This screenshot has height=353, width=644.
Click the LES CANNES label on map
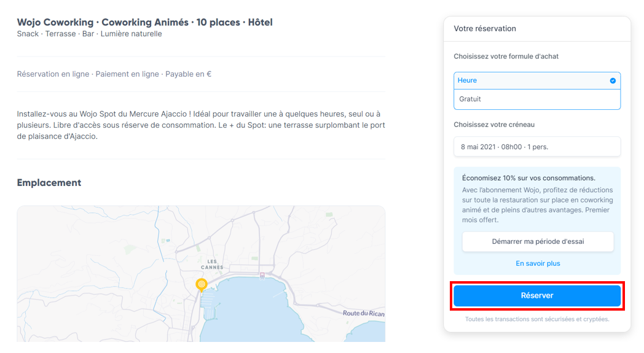(x=212, y=265)
